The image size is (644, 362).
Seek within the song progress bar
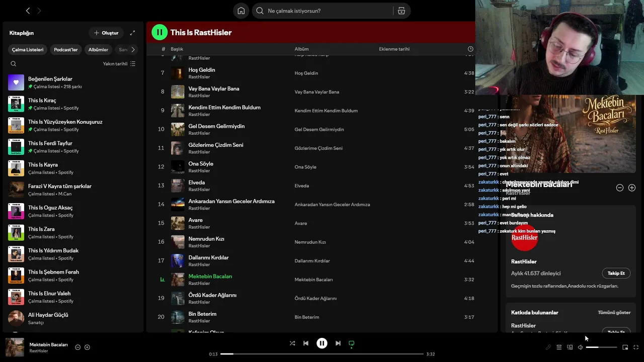click(x=322, y=354)
